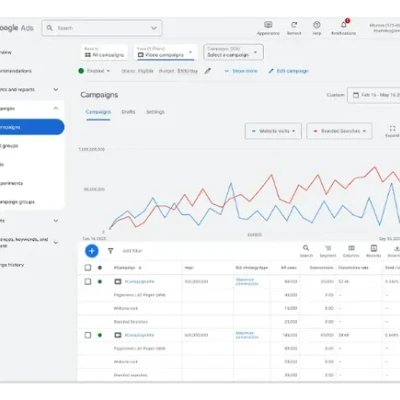Click the Edit campaign link
The height and width of the screenshot is (400, 400).
289,71
